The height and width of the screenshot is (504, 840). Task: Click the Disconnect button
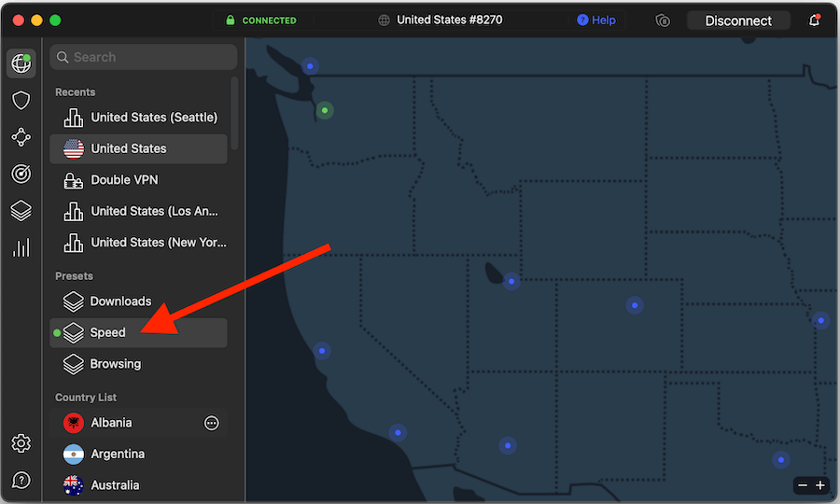point(738,21)
